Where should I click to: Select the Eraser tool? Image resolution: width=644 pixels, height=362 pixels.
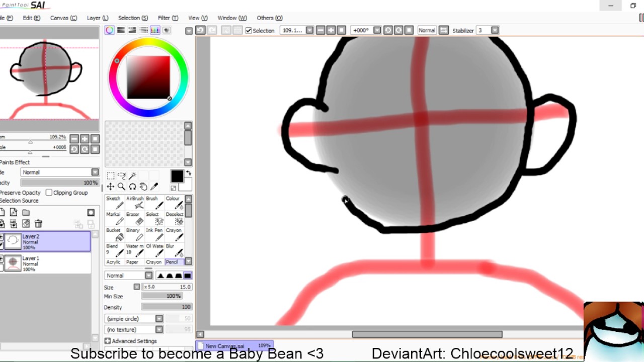pos(134,219)
